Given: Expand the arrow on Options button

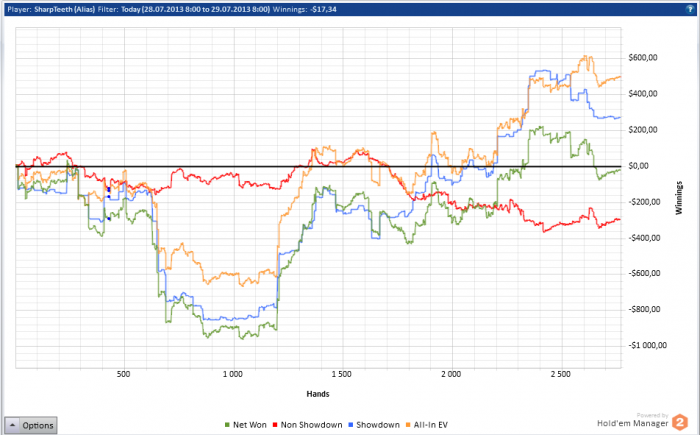Looking at the screenshot, I should [x=12, y=425].
